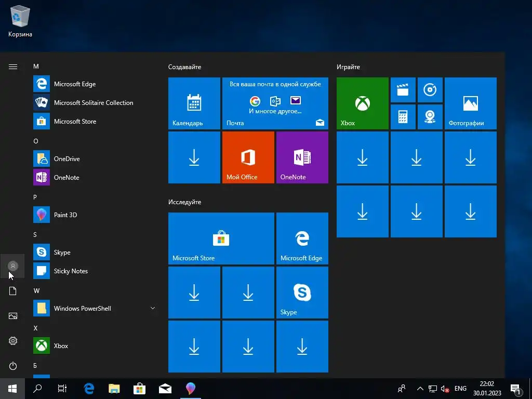Click the network icon in system tray

pos(433,389)
